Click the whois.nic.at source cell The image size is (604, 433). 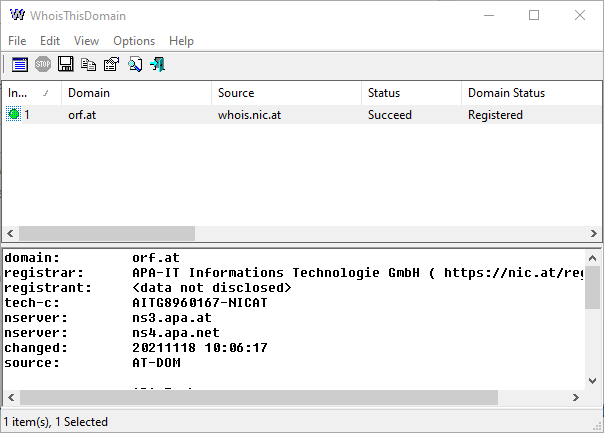249,115
